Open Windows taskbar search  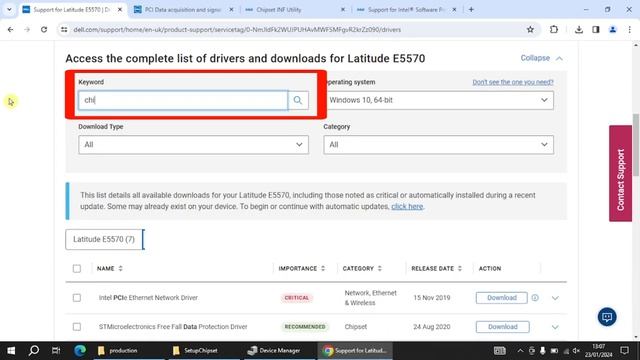click(x=34, y=351)
